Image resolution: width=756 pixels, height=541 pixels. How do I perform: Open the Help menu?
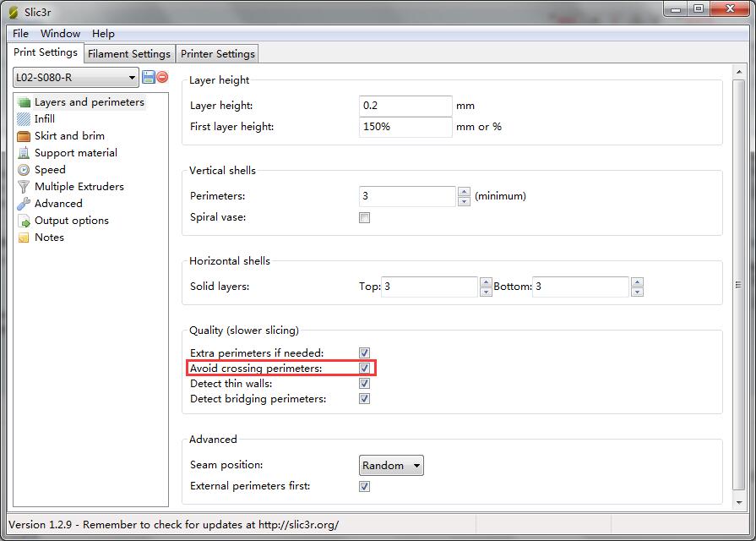pyautogui.click(x=103, y=33)
